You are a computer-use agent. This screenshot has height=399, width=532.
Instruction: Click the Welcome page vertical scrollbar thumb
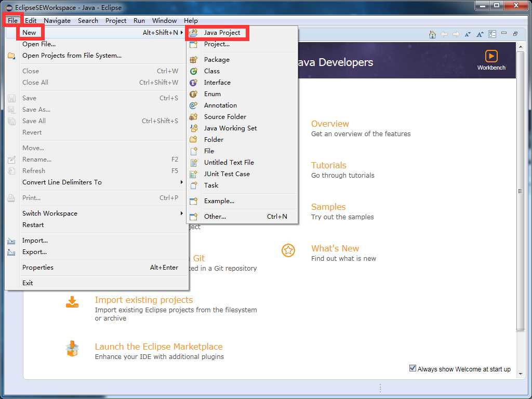click(x=520, y=191)
